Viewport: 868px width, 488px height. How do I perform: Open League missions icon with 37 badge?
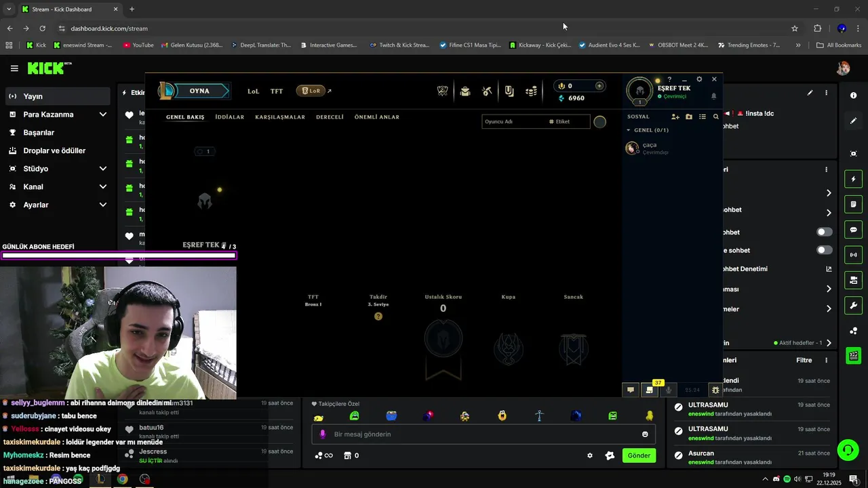pyautogui.click(x=650, y=390)
